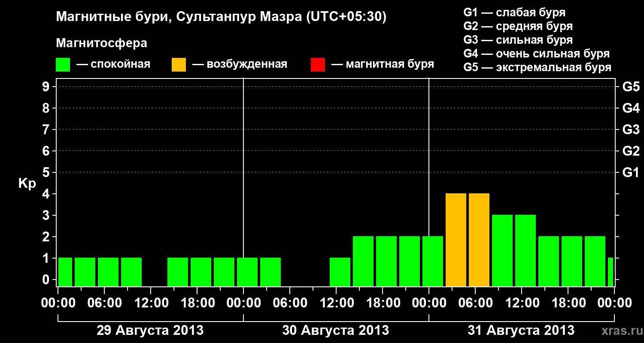Click the first green bar on 29 August
The width and height of the screenshot is (644, 343).
point(65,272)
